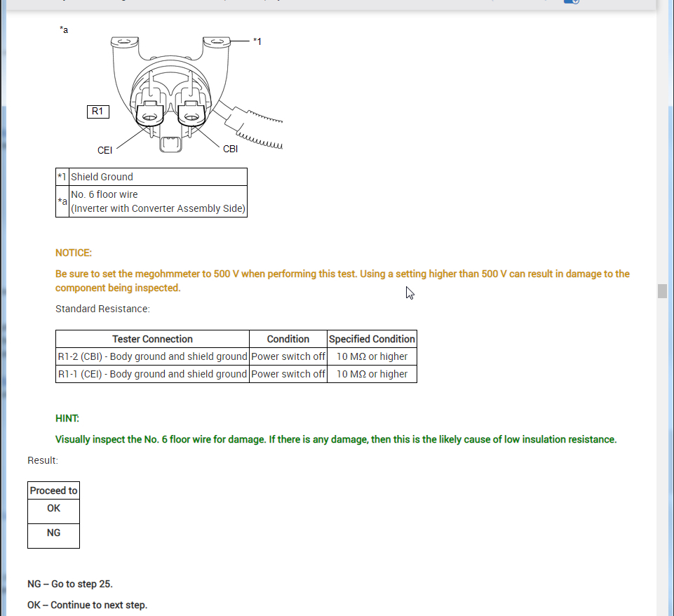The height and width of the screenshot is (616, 674).
Task: Select the R1-1 (CEI) tester connection cell
Action: pyautogui.click(x=153, y=374)
